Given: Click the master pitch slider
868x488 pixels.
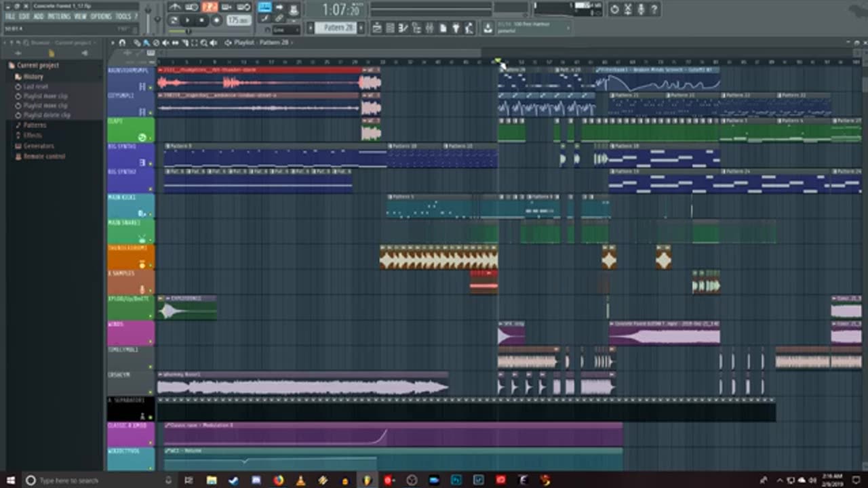Looking at the screenshot, I should [157, 20].
